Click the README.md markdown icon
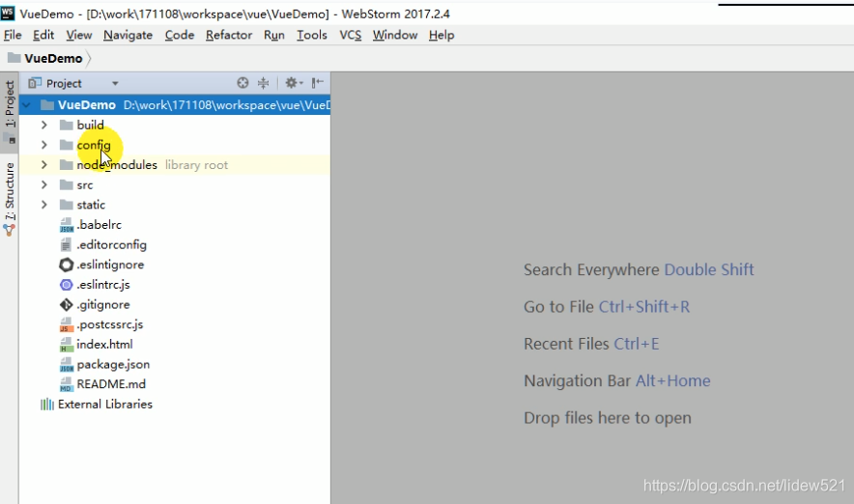The height and width of the screenshot is (504, 854). pyautogui.click(x=67, y=384)
